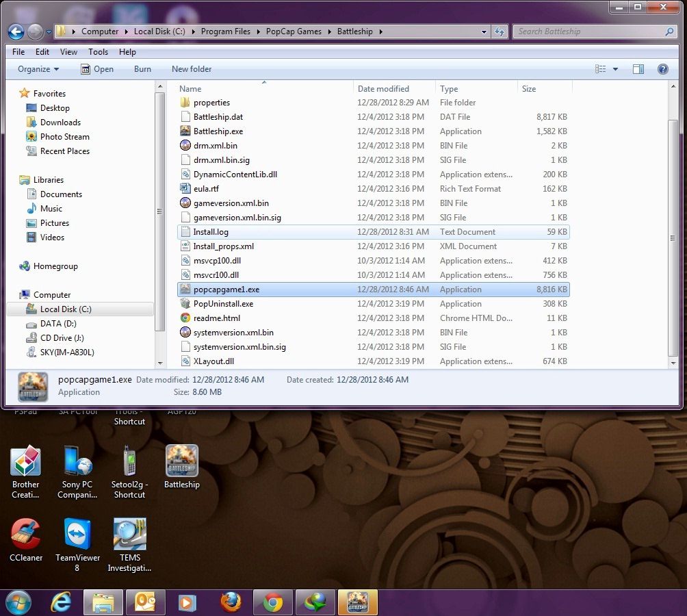Image resolution: width=687 pixels, height=616 pixels.
Task: Open Firefox from the taskbar
Action: [x=231, y=602]
